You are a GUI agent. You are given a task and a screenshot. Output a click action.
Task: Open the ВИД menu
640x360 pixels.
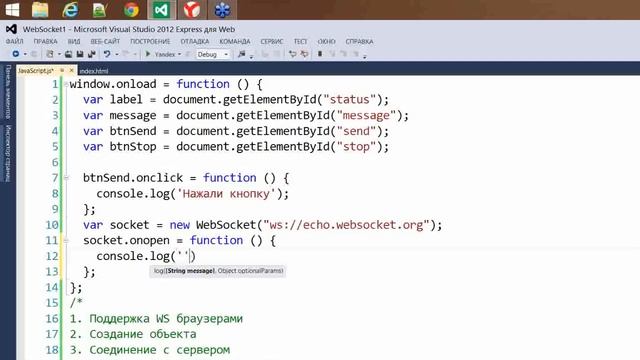point(74,42)
